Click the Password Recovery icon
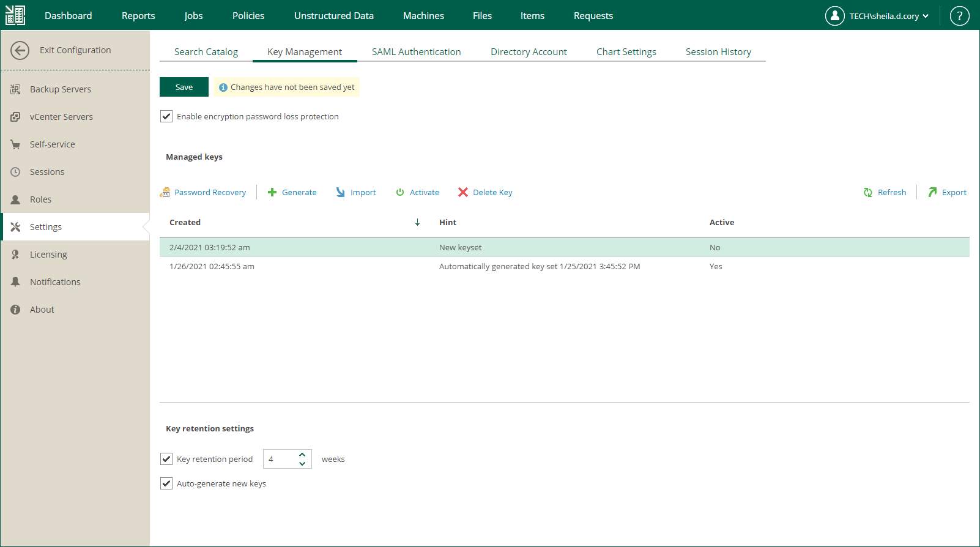980x547 pixels. click(165, 192)
